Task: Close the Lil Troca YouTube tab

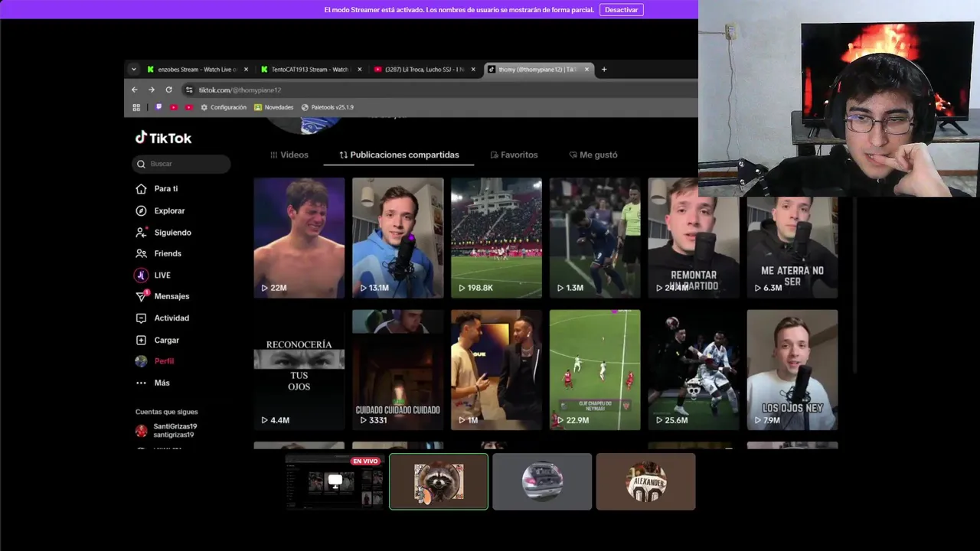Action: (473, 70)
